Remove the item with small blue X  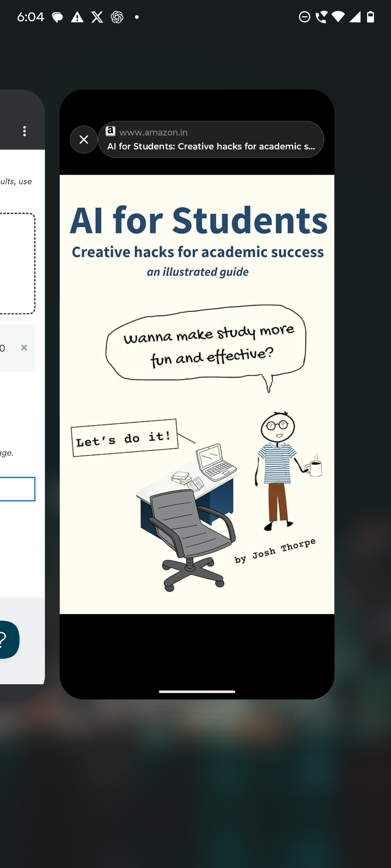pyautogui.click(x=24, y=348)
